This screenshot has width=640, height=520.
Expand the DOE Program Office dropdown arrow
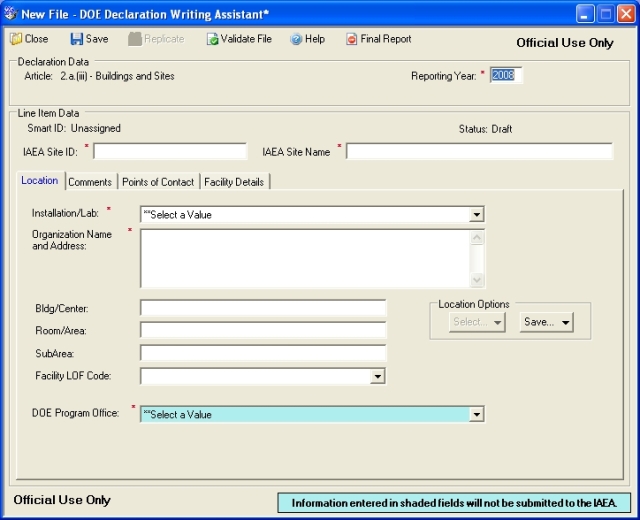tap(476, 415)
